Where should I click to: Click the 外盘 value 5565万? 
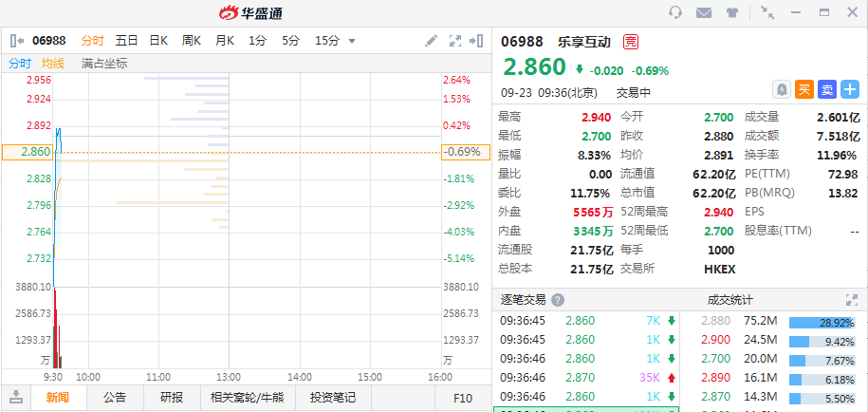tap(593, 212)
